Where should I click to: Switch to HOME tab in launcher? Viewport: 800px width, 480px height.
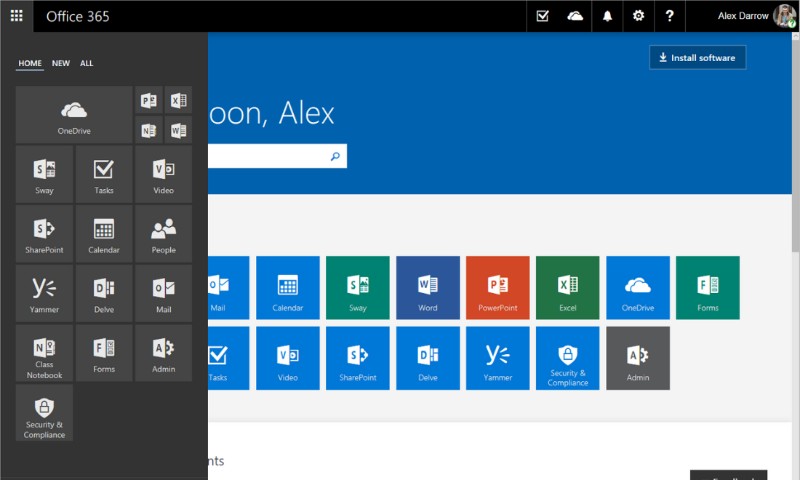pyautogui.click(x=30, y=63)
